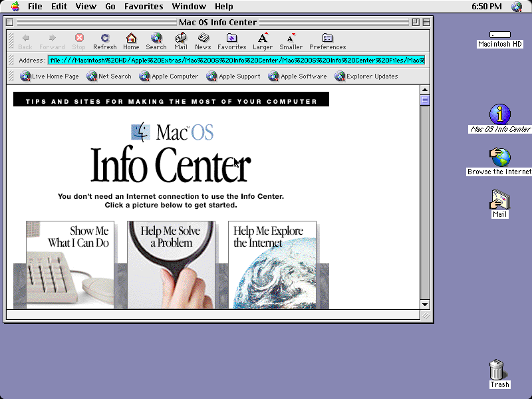This screenshot has height=399, width=532.
Task: Open Mail from the browser toolbar
Action: (180, 41)
